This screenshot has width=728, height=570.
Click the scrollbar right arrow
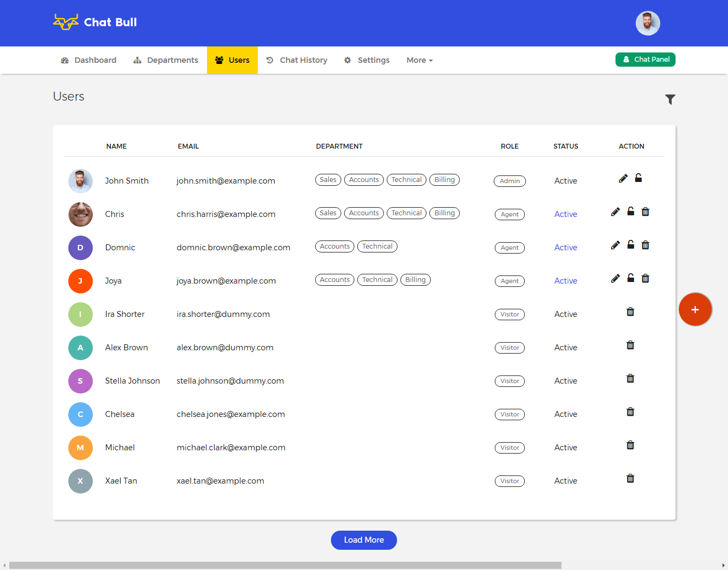(724, 566)
